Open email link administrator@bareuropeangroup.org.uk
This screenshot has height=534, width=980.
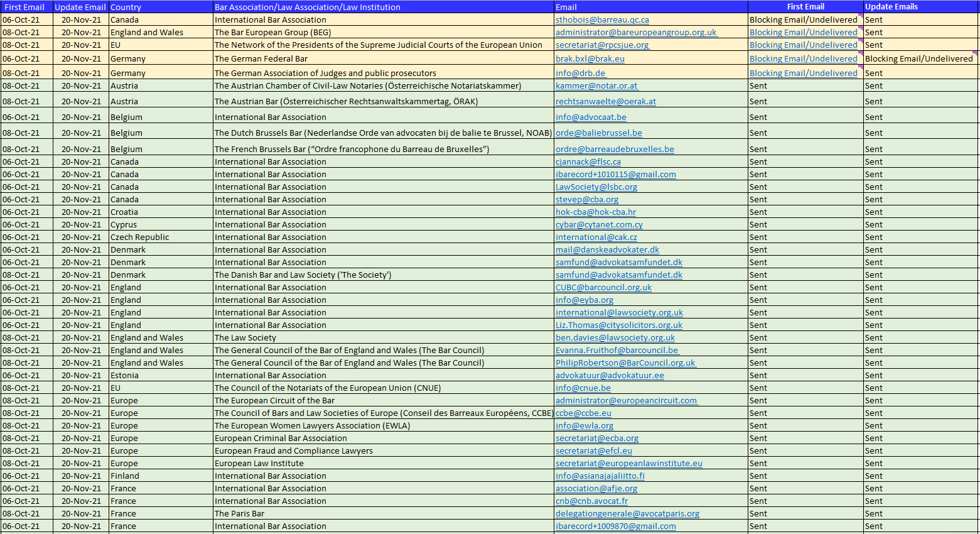(x=636, y=33)
